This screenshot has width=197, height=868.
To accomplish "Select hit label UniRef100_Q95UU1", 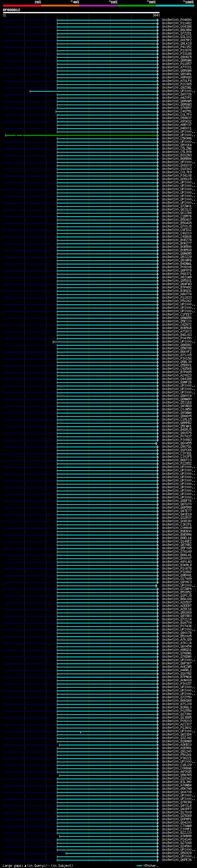I will click(177, 281).
